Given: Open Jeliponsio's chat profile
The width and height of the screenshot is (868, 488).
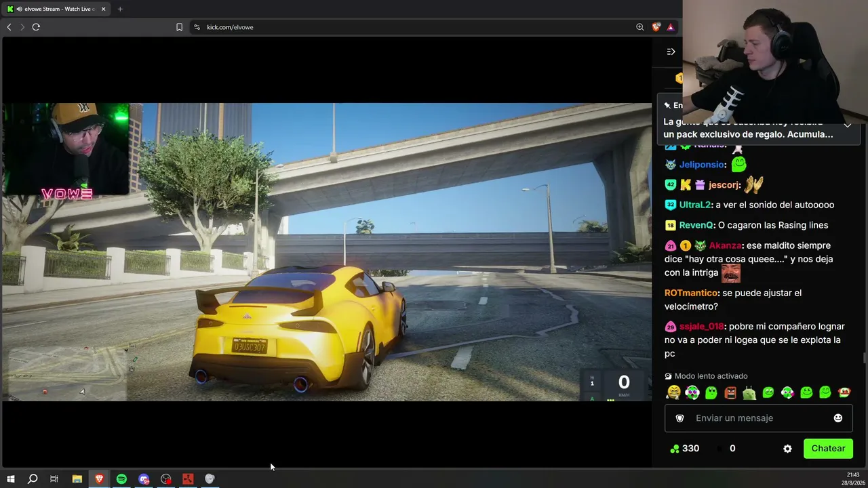Looking at the screenshot, I should [702, 165].
